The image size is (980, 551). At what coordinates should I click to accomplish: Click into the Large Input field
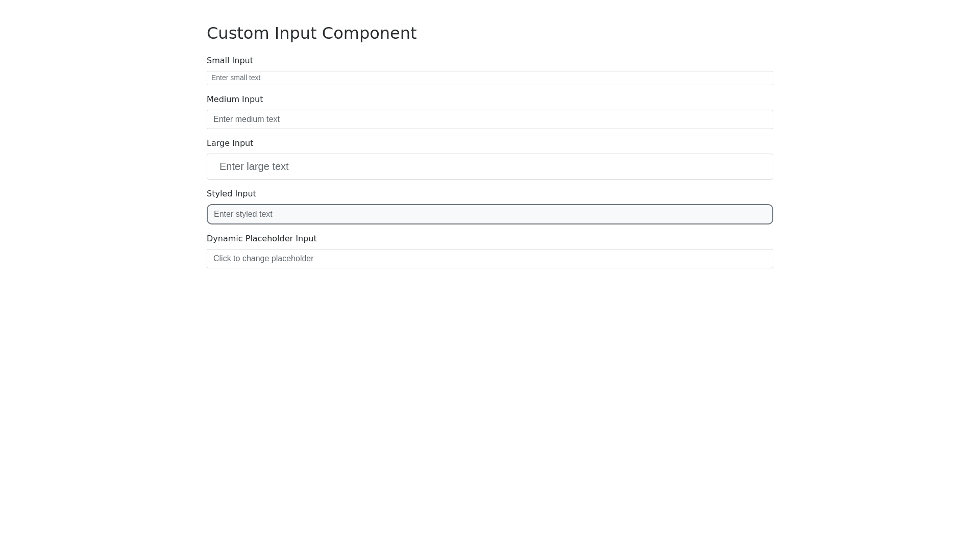click(x=489, y=166)
